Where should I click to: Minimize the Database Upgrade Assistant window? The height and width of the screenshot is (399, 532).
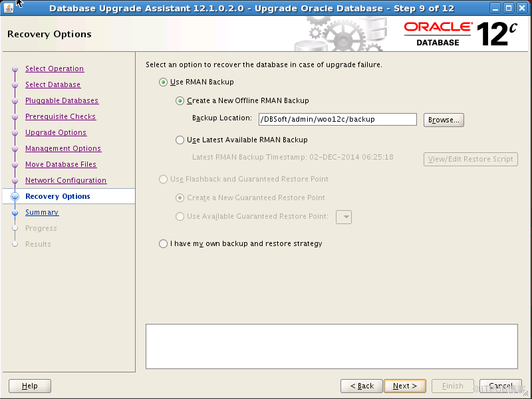pyautogui.click(x=495, y=8)
